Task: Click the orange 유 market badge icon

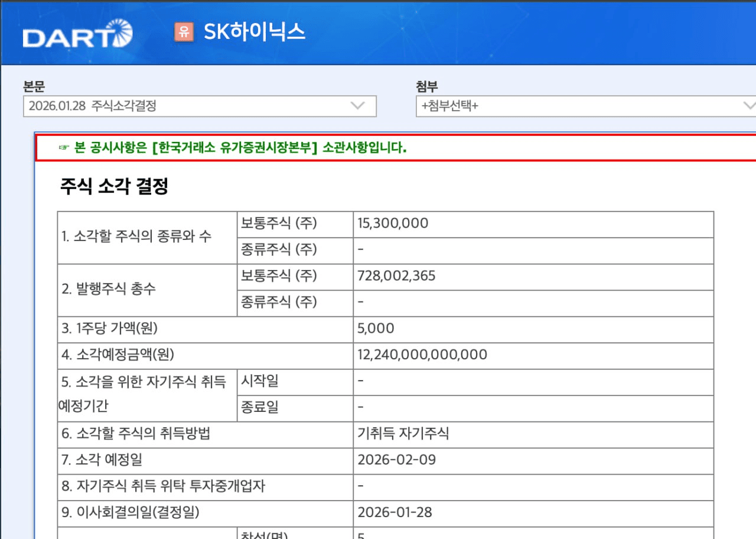Action: 184,32
